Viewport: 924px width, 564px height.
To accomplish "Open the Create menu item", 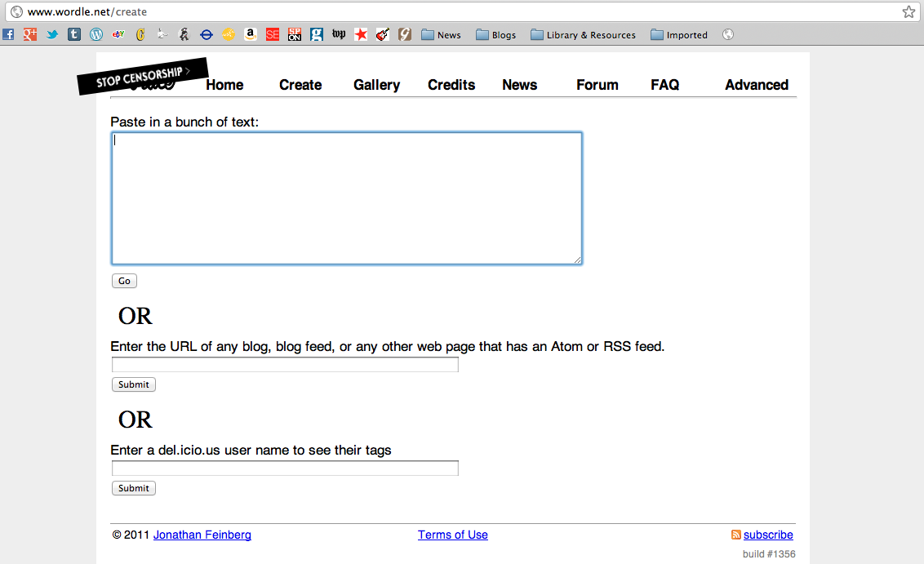I will (x=300, y=85).
